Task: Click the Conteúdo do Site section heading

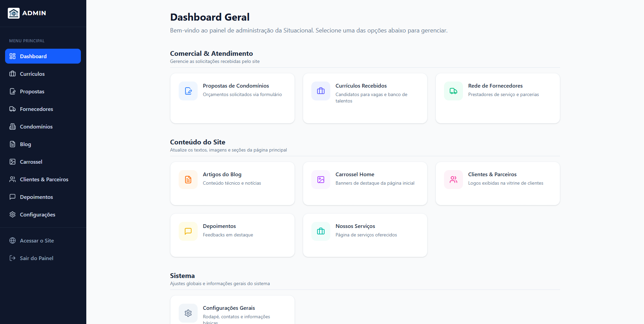Action: pos(198,142)
